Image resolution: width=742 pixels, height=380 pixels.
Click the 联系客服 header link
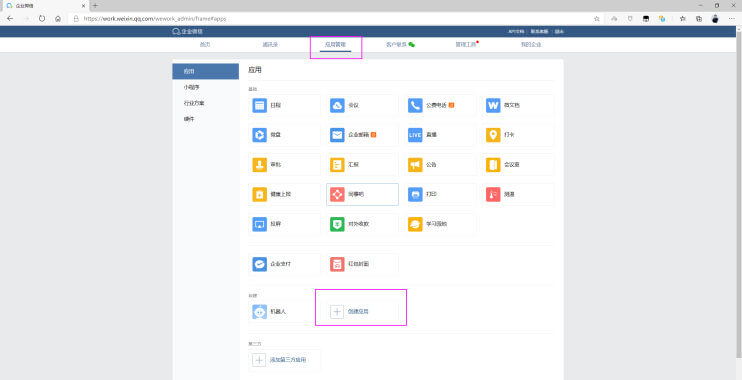539,32
